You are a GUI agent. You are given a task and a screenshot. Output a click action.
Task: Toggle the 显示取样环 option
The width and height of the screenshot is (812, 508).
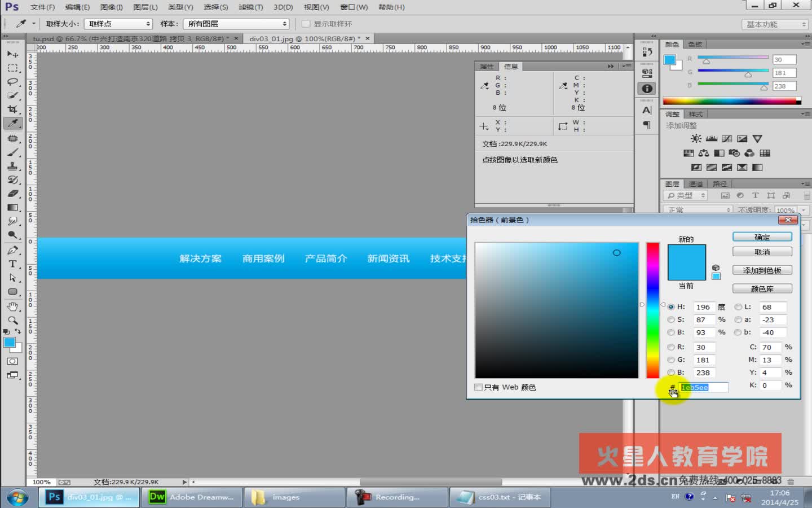click(306, 24)
